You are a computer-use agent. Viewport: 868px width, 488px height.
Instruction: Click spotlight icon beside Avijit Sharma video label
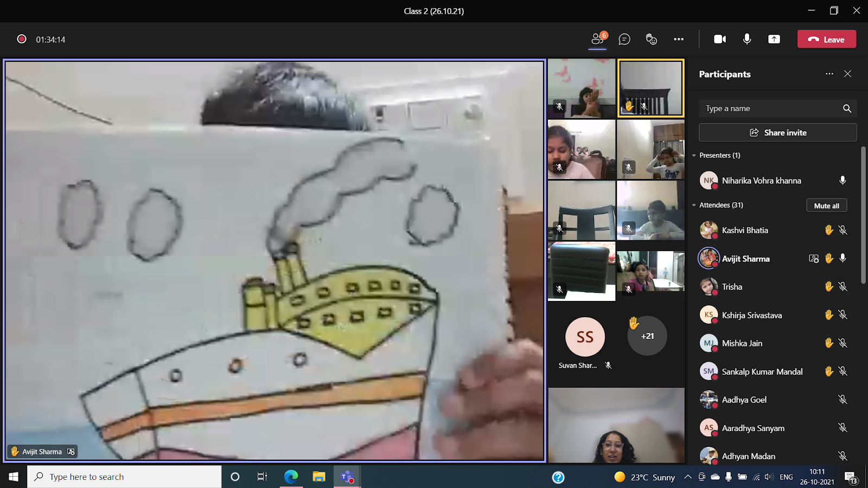[71, 451]
